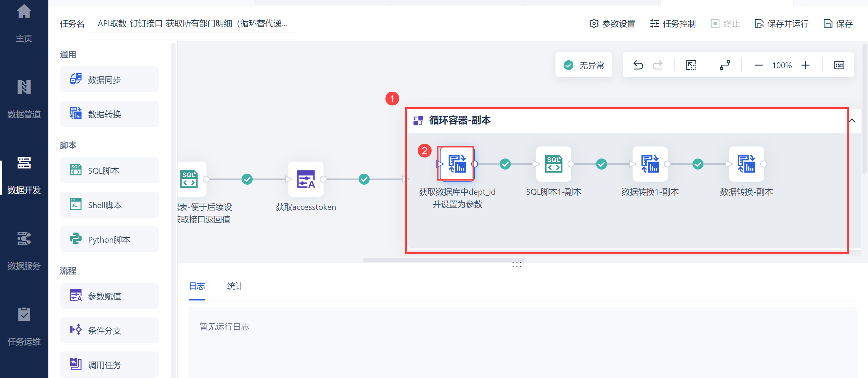
Task: Open 参数设置 settings
Action: tap(612, 23)
